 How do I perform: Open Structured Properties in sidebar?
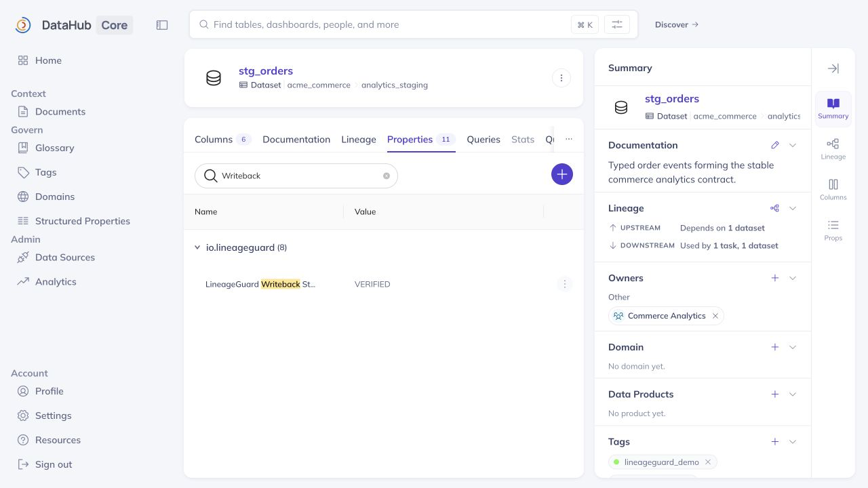(x=82, y=221)
